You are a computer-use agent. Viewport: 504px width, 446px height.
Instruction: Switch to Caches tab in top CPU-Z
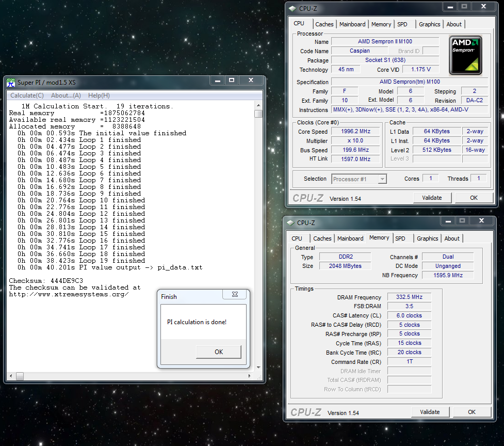tap(324, 24)
